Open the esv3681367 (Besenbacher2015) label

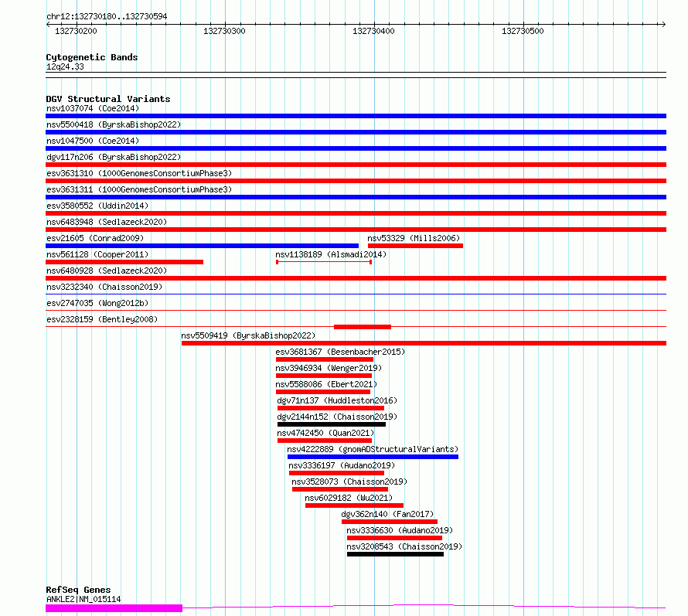(x=340, y=352)
